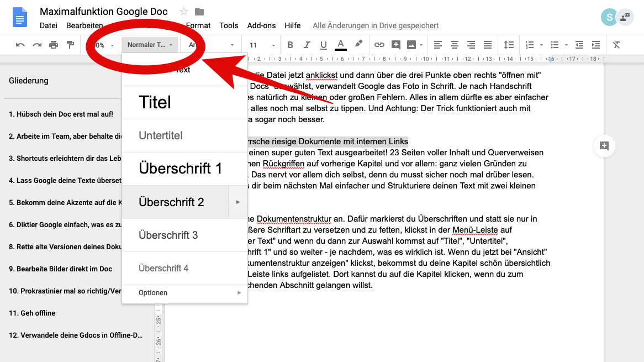
Task: Jump to outline item 9 Bearbeite Bilder
Action: pyautogui.click(x=60, y=269)
